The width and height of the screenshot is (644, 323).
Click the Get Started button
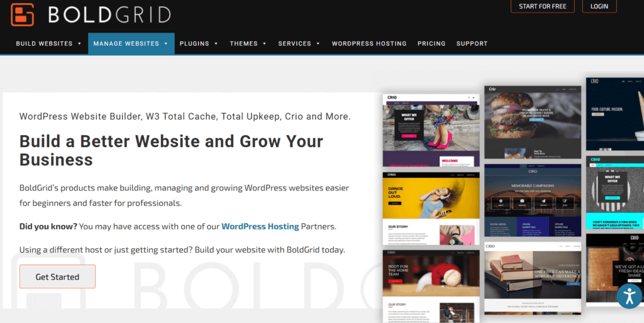(x=57, y=276)
